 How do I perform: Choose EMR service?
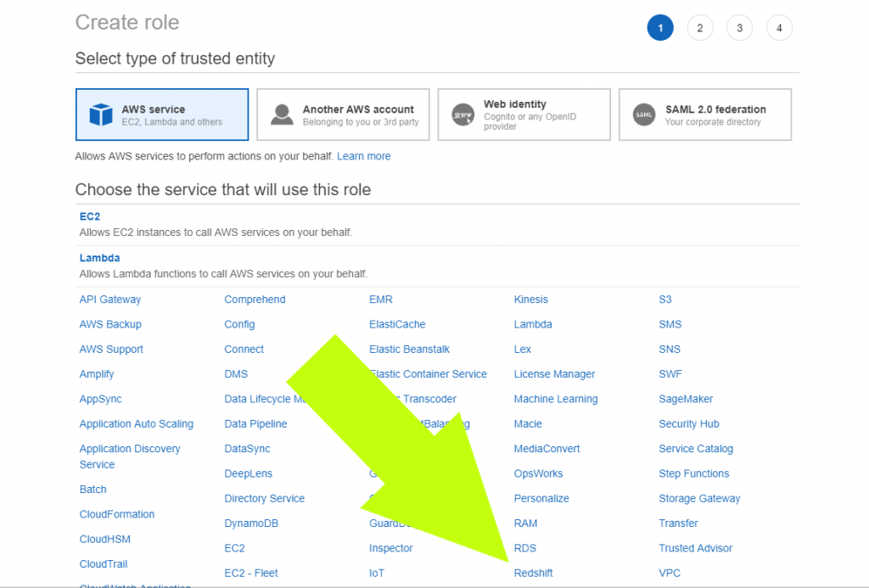pyautogui.click(x=381, y=300)
